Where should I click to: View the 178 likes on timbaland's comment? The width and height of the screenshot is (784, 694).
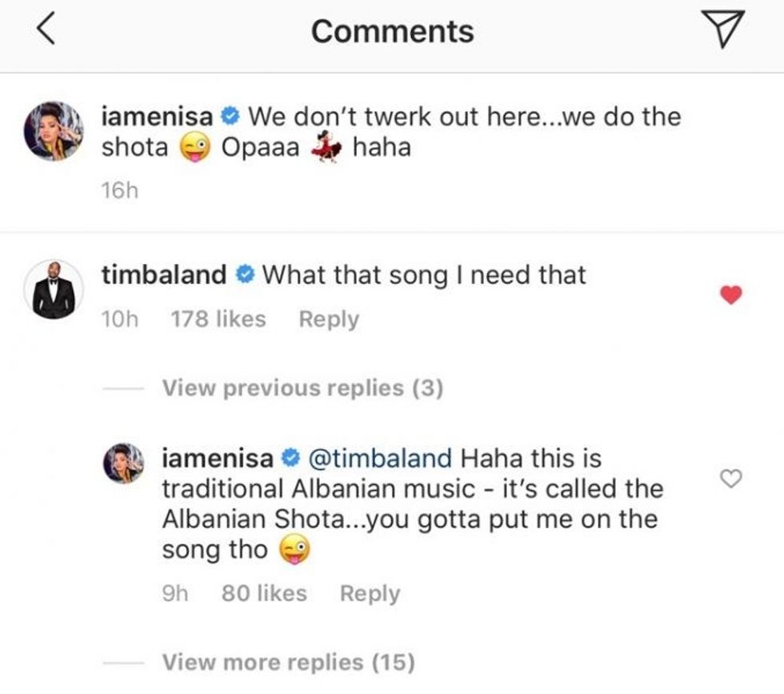tap(218, 319)
